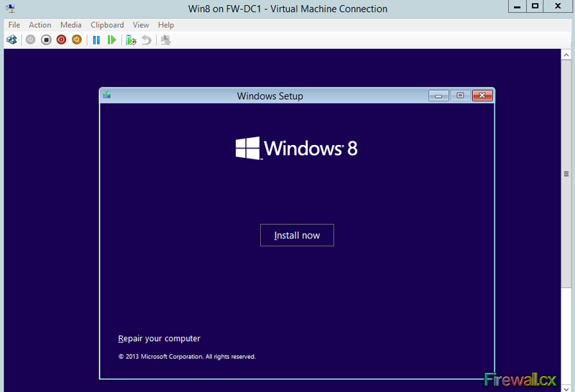Minimize the Windows Setup dialog
Image resolution: width=575 pixels, height=392 pixels.
coord(438,96)
